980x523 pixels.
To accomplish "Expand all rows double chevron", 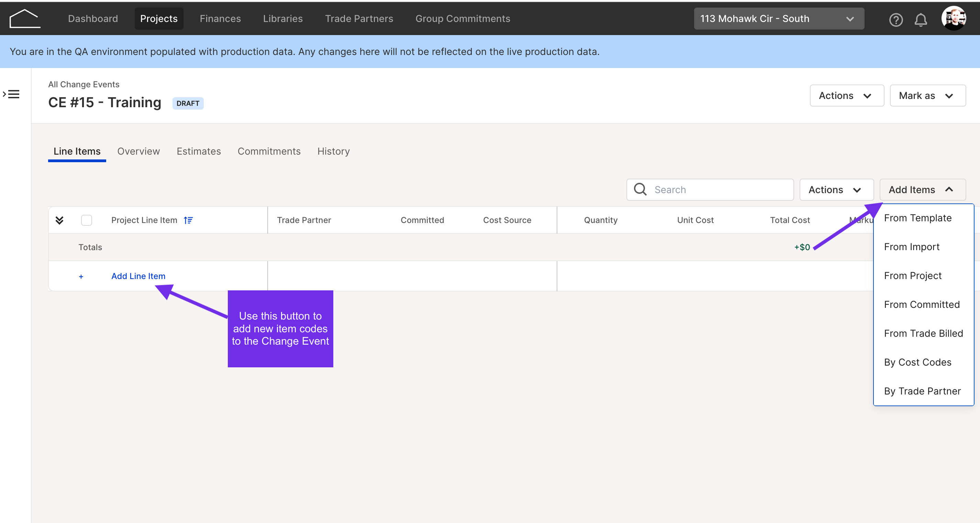I will (x=59, y=220).
